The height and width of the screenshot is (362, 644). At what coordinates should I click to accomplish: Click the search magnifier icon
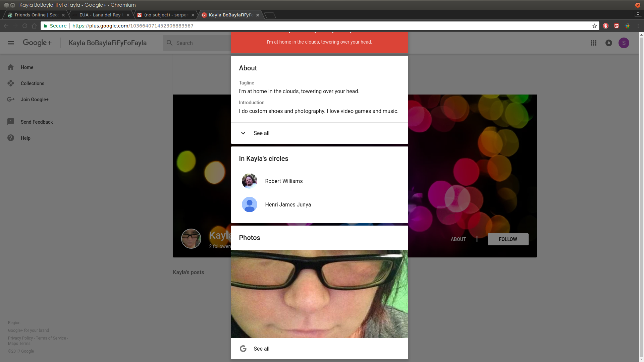pos(170,43)
